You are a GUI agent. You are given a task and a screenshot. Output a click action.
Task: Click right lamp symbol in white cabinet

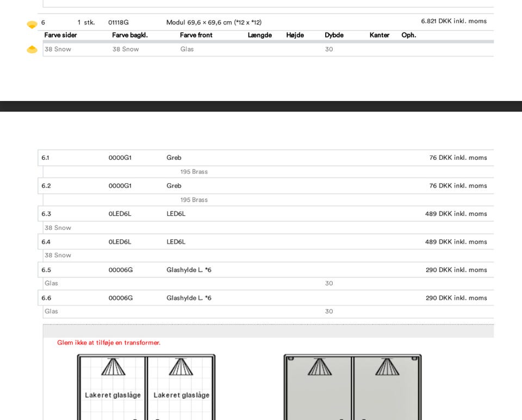tap(181, 367)
